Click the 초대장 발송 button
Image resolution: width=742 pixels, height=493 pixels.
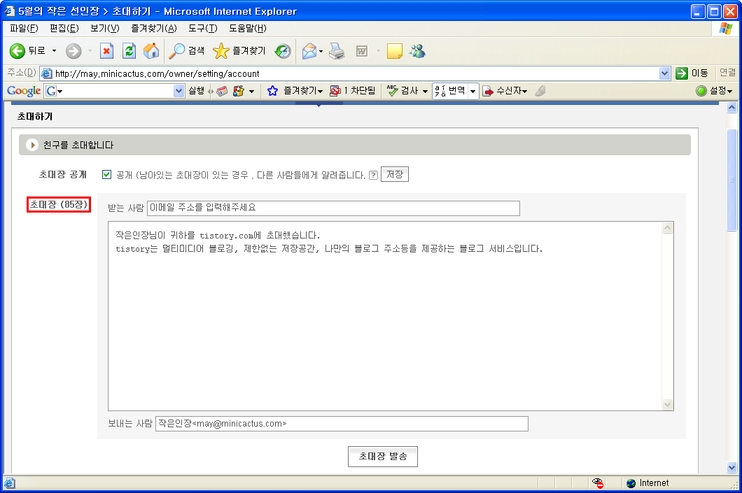click(x=382, y=456)
